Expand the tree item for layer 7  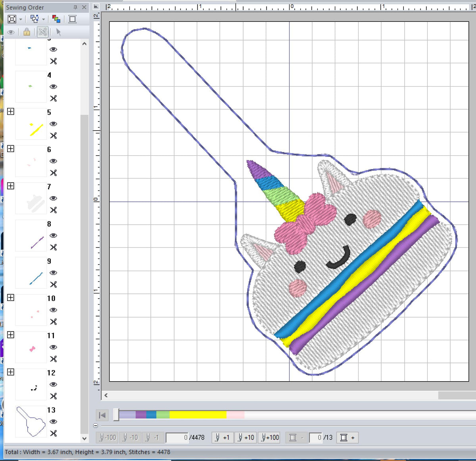pyautogui.click(x=11, y=186)
